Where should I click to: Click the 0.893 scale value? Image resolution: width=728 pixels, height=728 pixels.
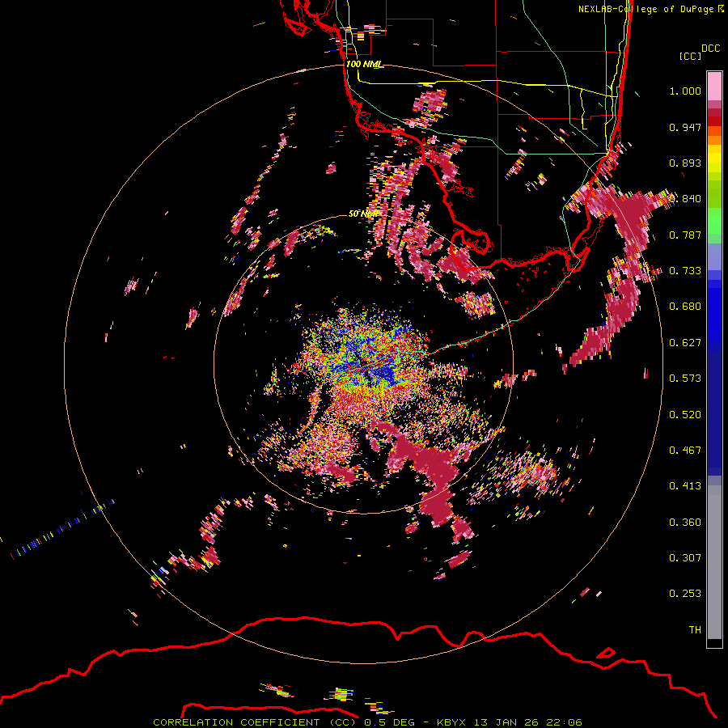(x=685, y=163)
